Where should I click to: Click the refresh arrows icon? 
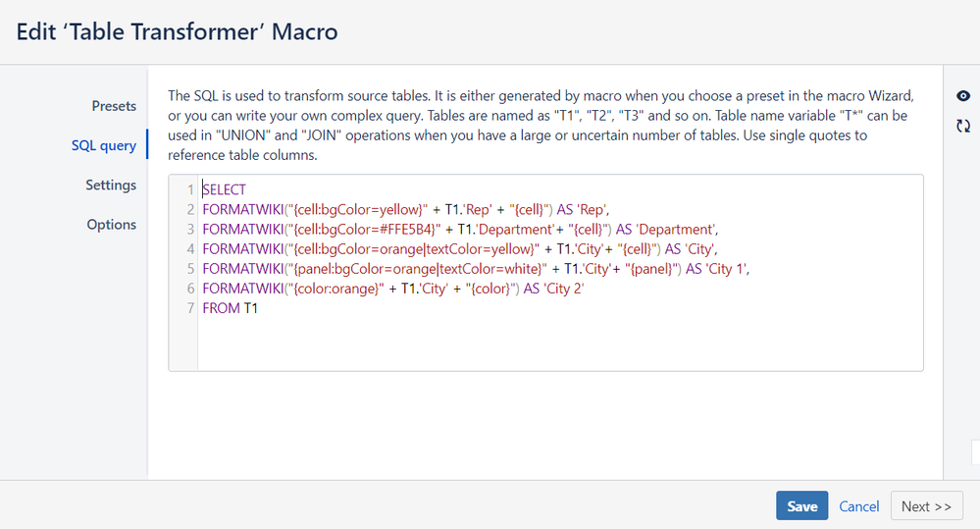click(963, 126)
